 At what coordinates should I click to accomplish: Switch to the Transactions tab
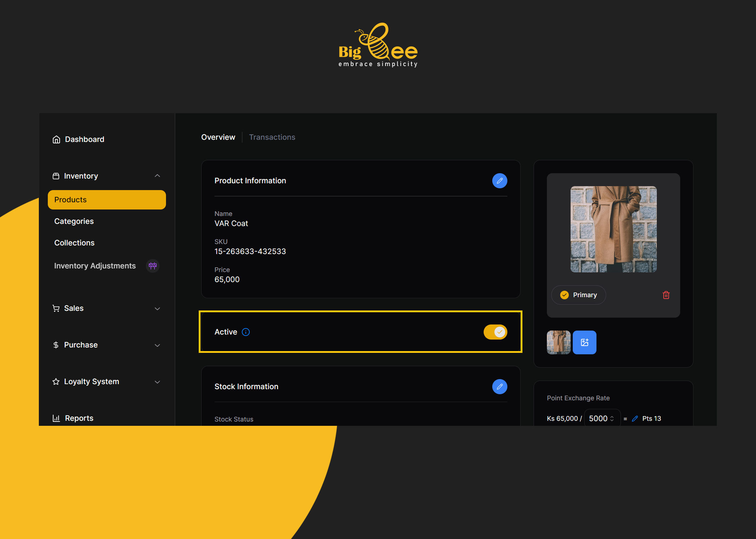coord(272,137)
